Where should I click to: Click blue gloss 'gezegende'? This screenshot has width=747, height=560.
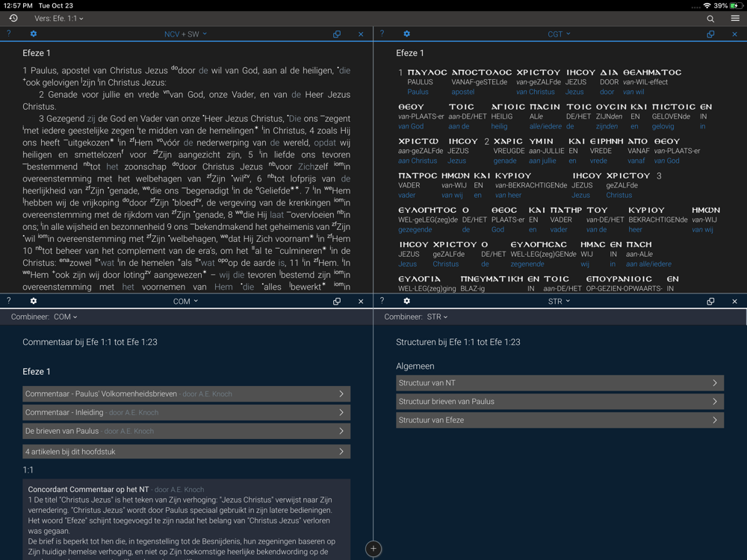pyautogui.click(x=415, y=230)
